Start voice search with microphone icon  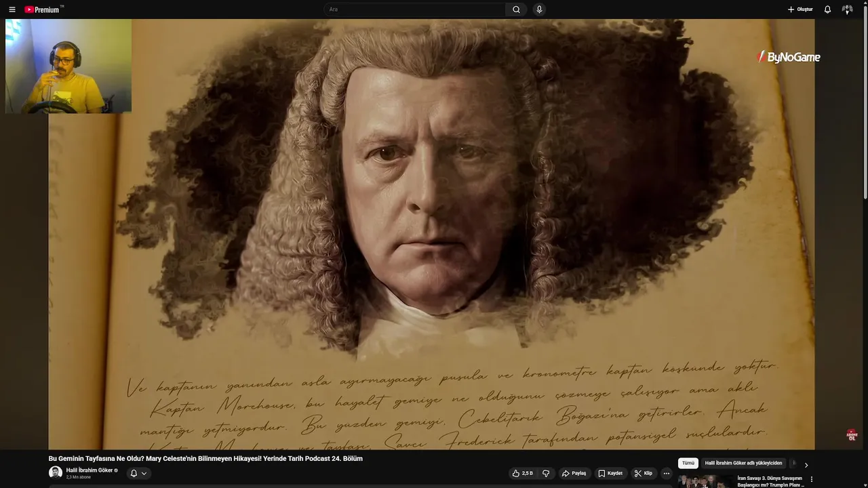[539, 9]
